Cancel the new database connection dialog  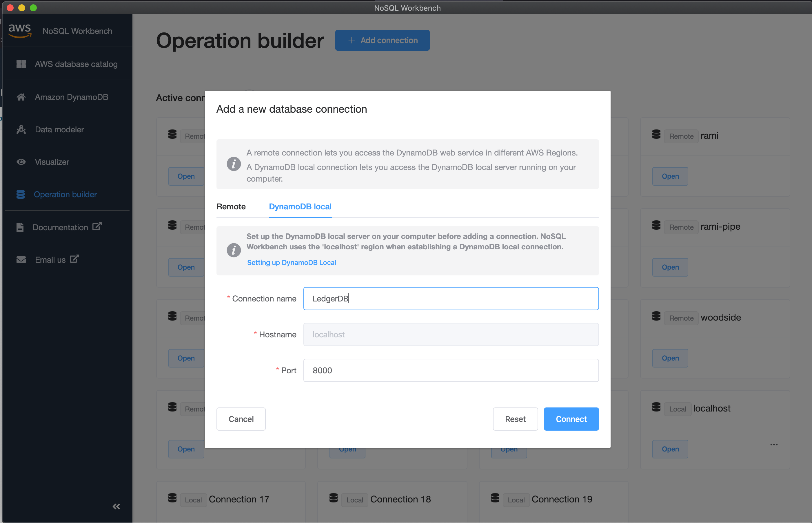coord(241,419)
